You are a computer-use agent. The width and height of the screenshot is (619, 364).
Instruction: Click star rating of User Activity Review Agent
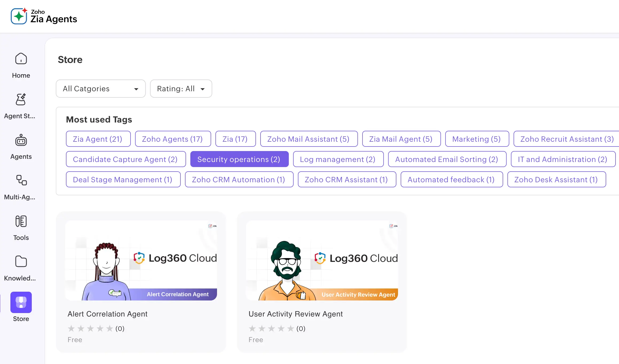[271, 328]
